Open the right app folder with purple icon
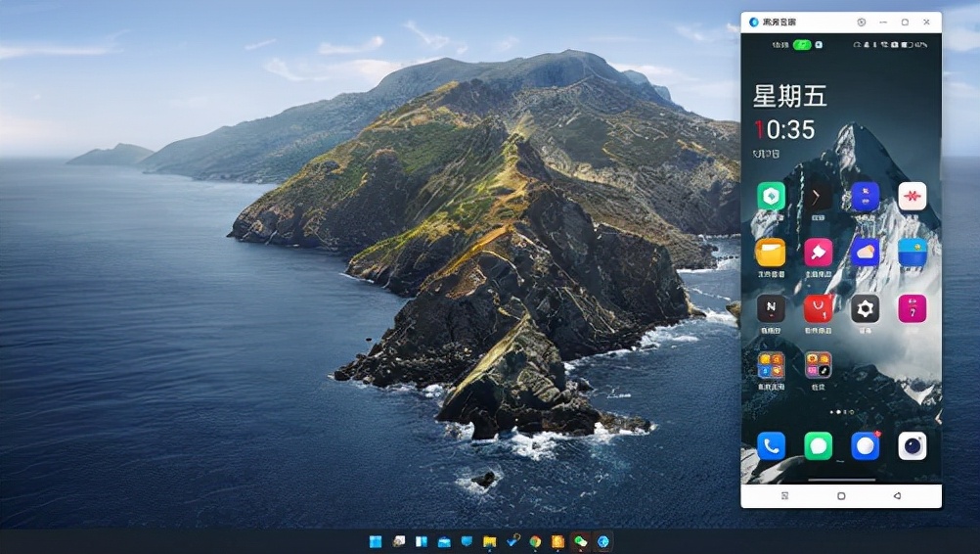 click(x=818, y=365)
